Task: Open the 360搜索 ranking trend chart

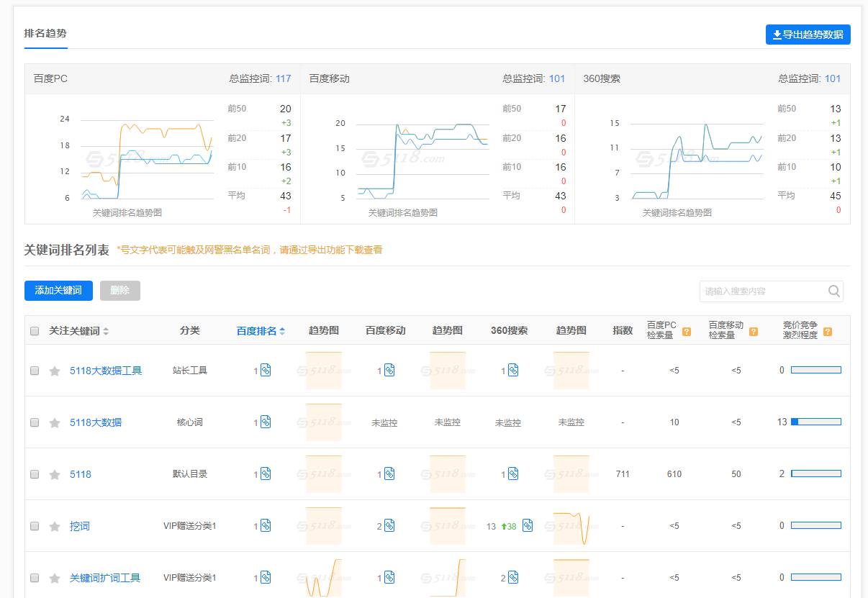Action: tap(687, 161)
